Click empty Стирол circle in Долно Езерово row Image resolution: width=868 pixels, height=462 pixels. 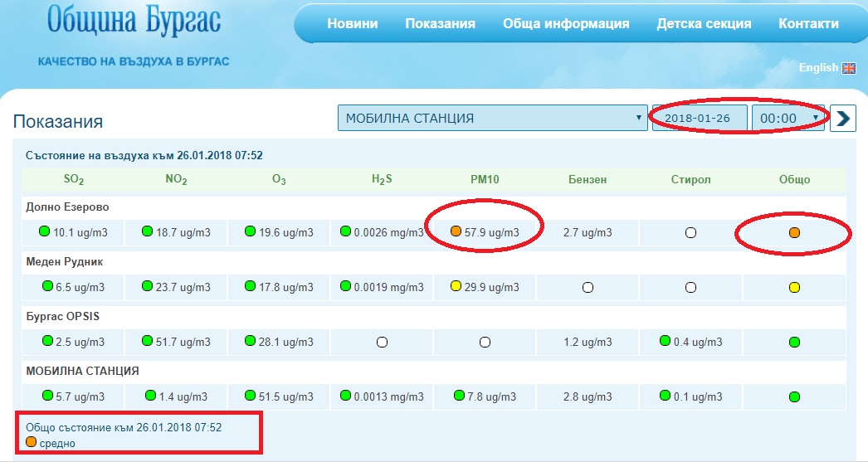(690, 233)
